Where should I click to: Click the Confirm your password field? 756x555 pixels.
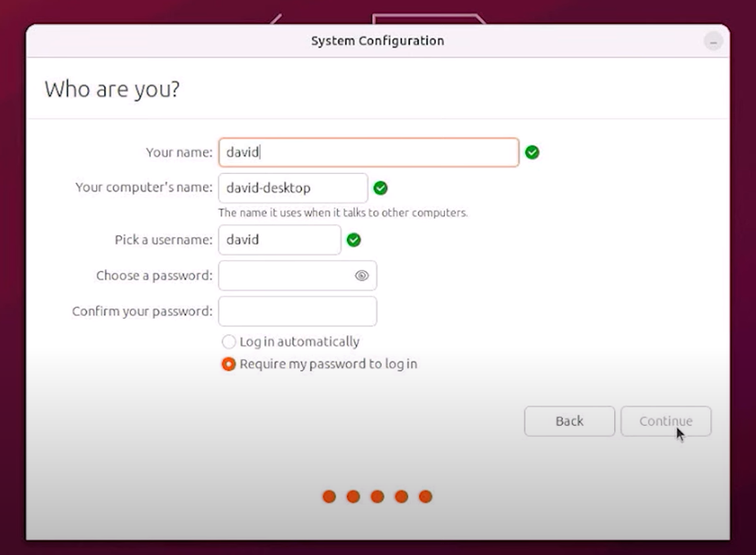[x=297, y=311]
